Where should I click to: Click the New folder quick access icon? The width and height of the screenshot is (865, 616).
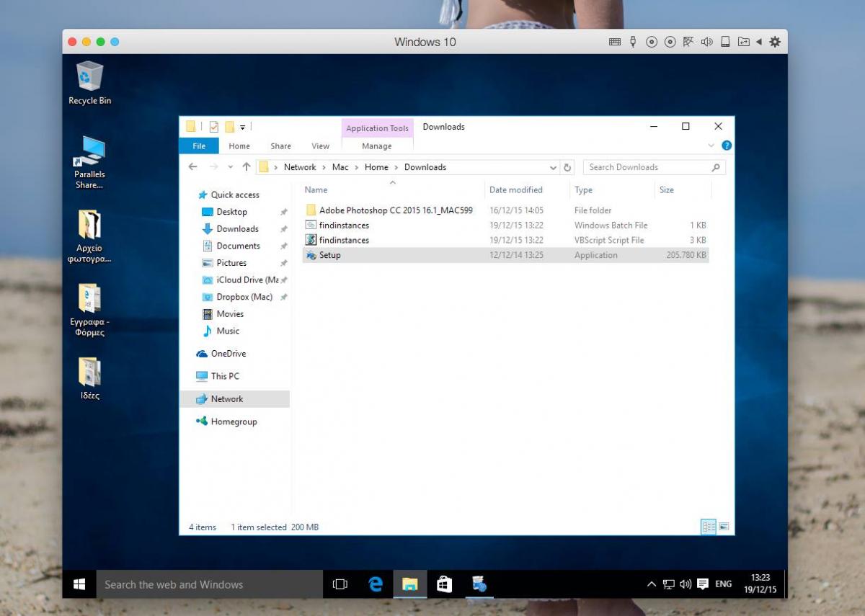pyautogui.click(x=229, y=127)
